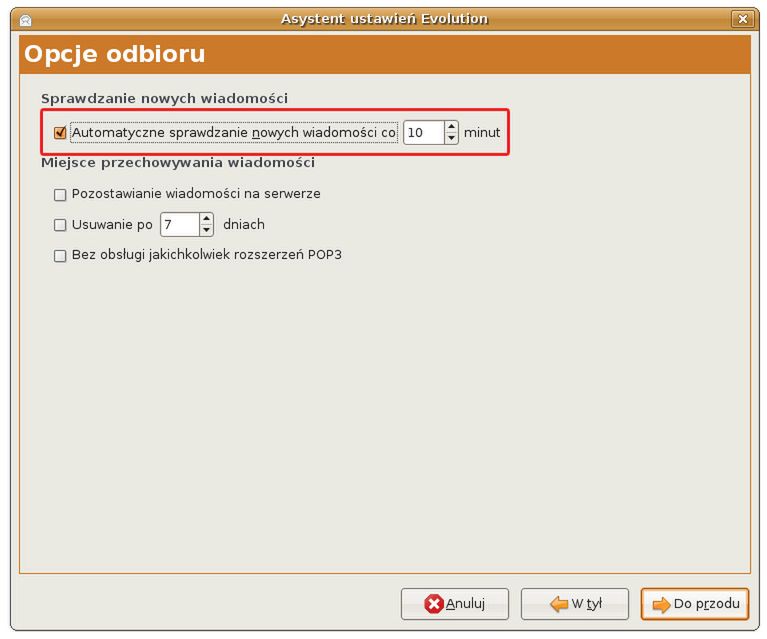
Task: Proceed with the 'Do przodu' button
Action: [x=695, y=604]
